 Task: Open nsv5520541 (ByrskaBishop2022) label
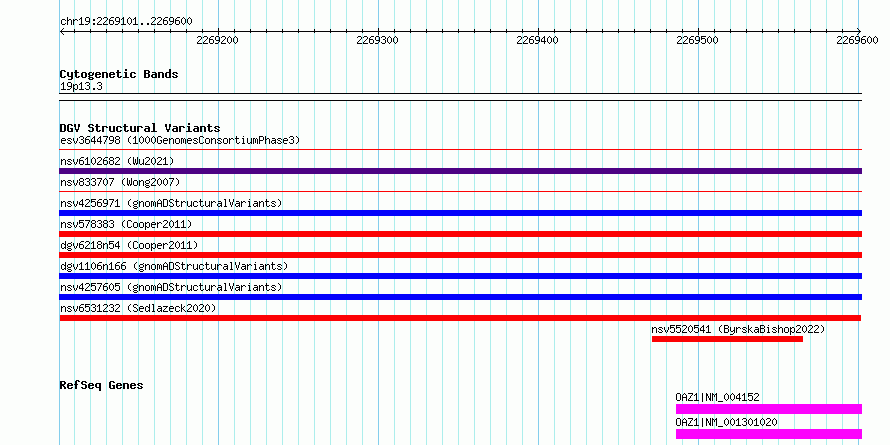tap(738, 329)
